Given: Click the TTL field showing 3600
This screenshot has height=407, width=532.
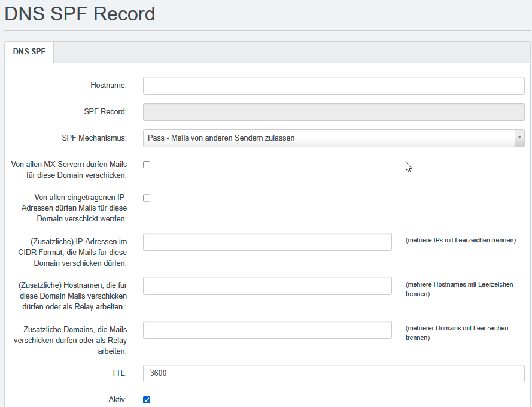Looking at the screenshot, I should 334,373.
